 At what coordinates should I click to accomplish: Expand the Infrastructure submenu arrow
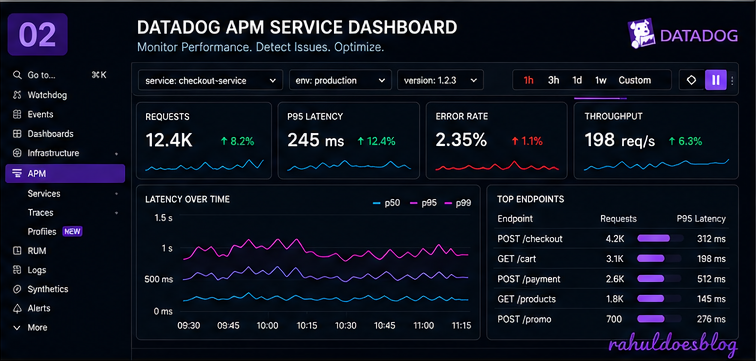116,154
